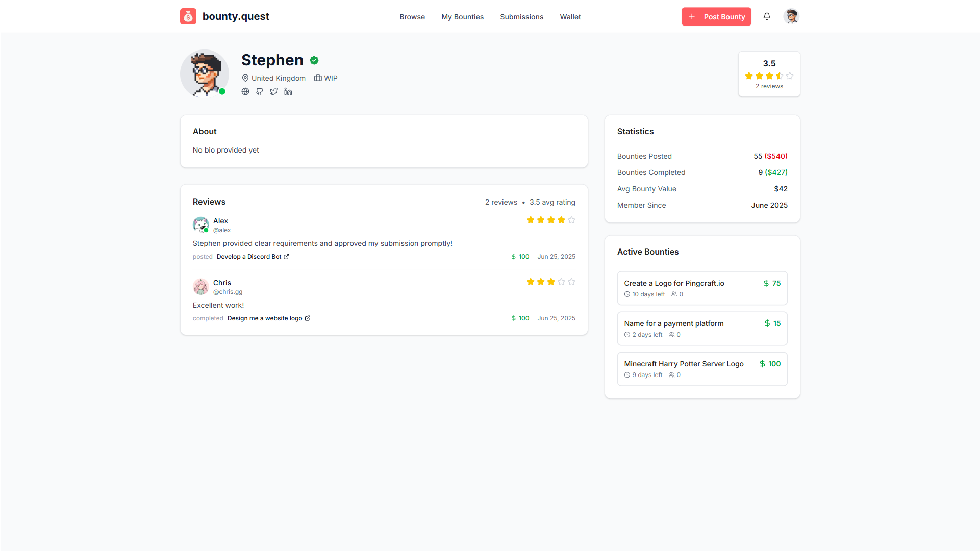Click Alex's reviewer avatar
980x551 pixels.
point(200,224)
